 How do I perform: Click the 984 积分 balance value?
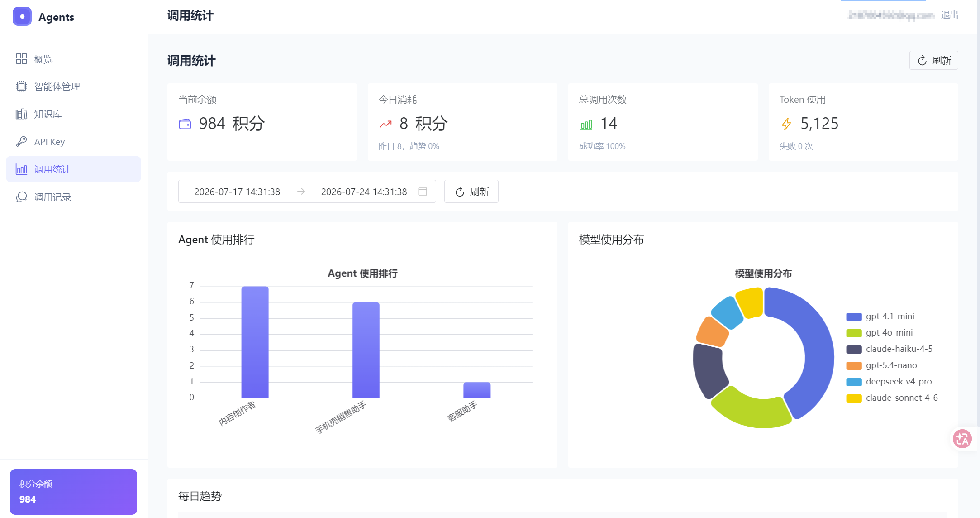pyautogui.click(x=232, y=124)
